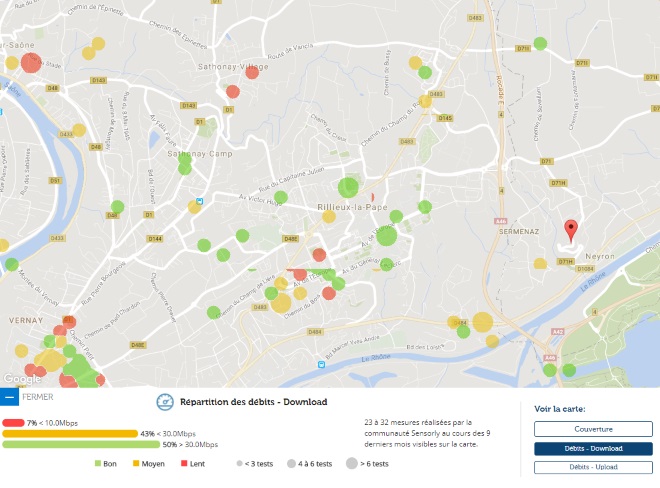Click the SERMENAZ label on the map

point(519,232)
